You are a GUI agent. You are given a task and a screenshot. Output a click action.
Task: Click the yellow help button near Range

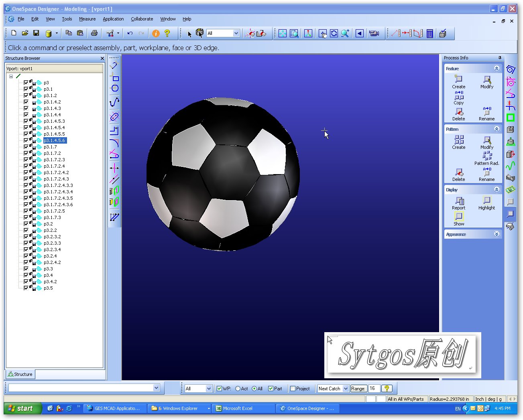tap(387, 388)
